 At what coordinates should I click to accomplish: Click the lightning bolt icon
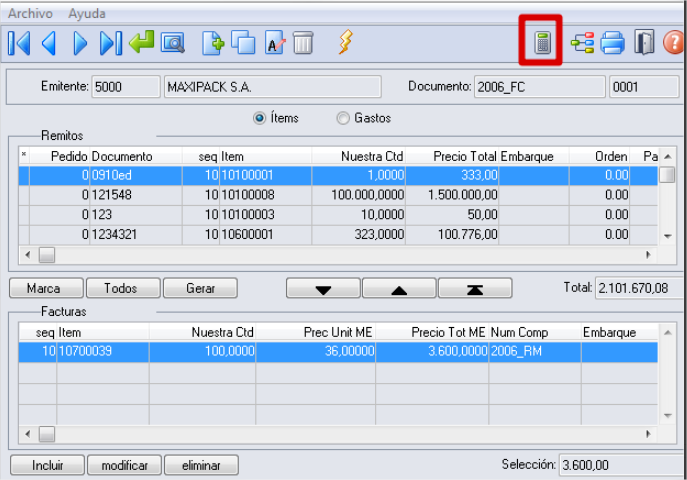pyautogui.click(x=345, y=42)
